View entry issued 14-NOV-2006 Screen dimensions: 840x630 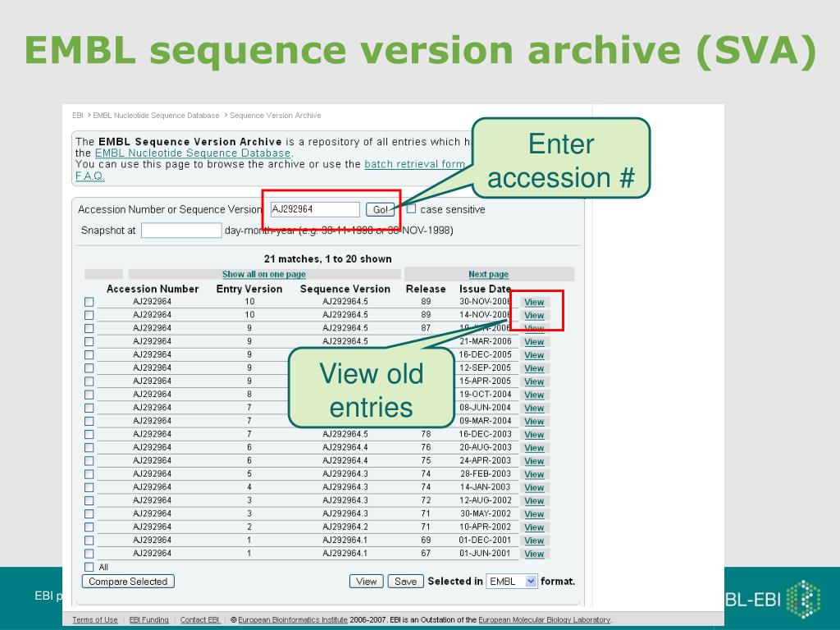pos(534,316)
